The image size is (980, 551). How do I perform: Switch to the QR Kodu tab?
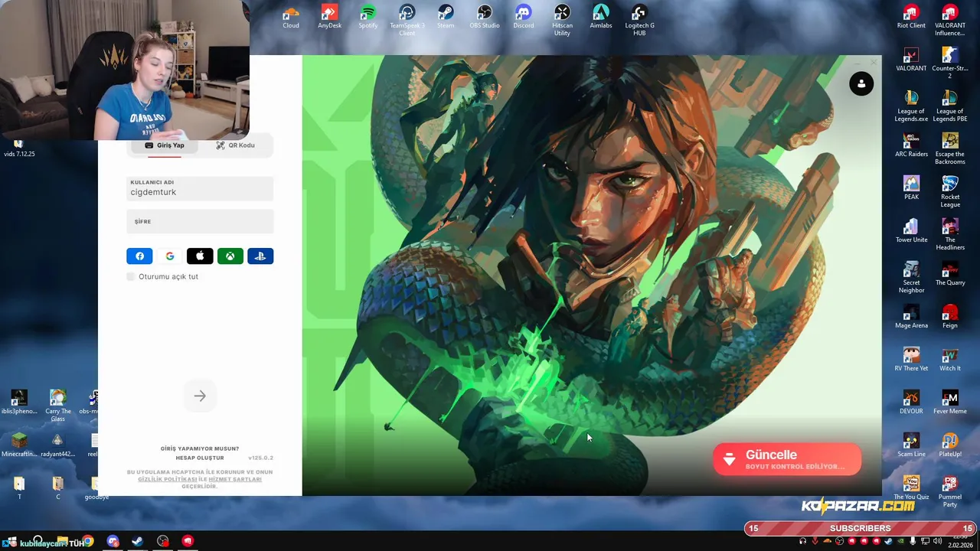235,145
